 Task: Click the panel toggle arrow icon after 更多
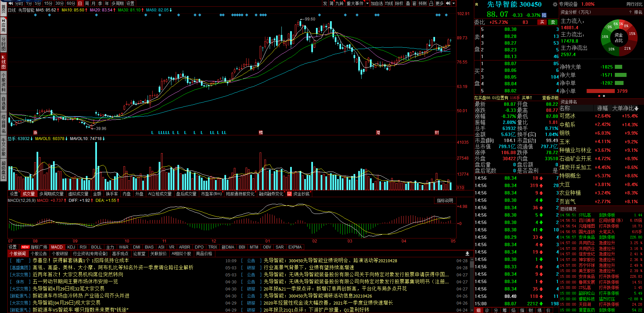click(x=448, y=3)
